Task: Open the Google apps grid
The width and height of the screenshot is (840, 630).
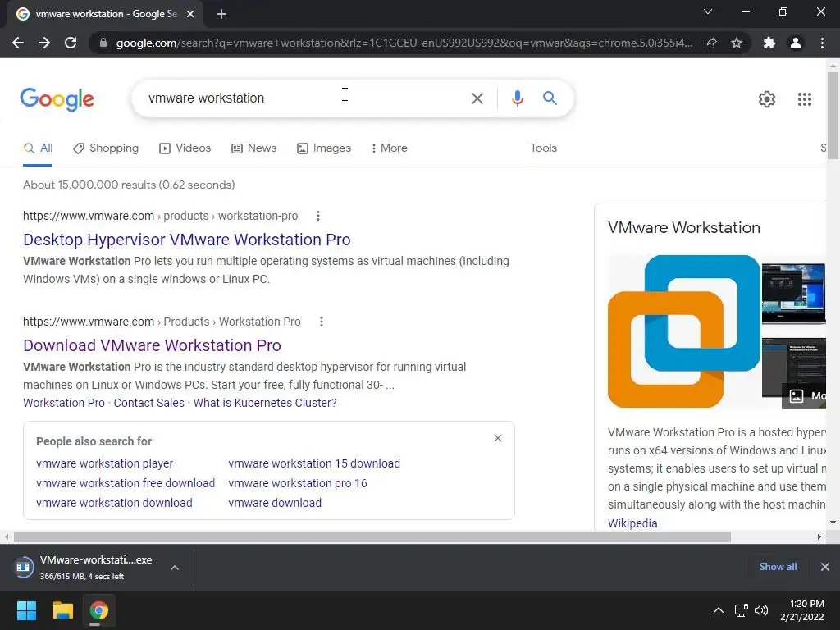Action: [804, 99]
